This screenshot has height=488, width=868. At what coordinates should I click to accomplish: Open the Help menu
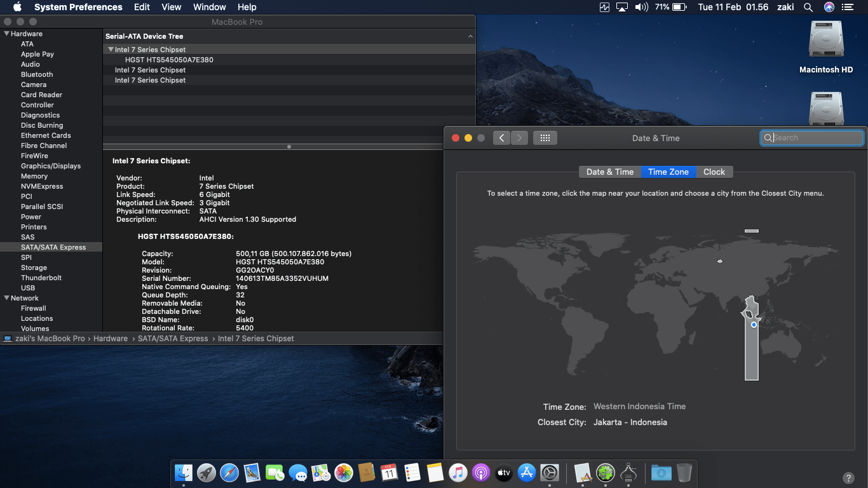click(247, 7)
